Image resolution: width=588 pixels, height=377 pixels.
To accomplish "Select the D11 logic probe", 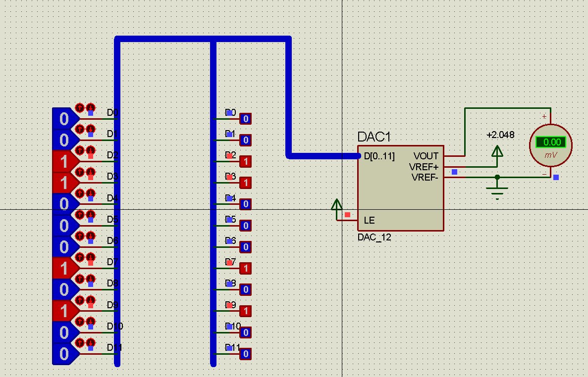I will [246, 353].
